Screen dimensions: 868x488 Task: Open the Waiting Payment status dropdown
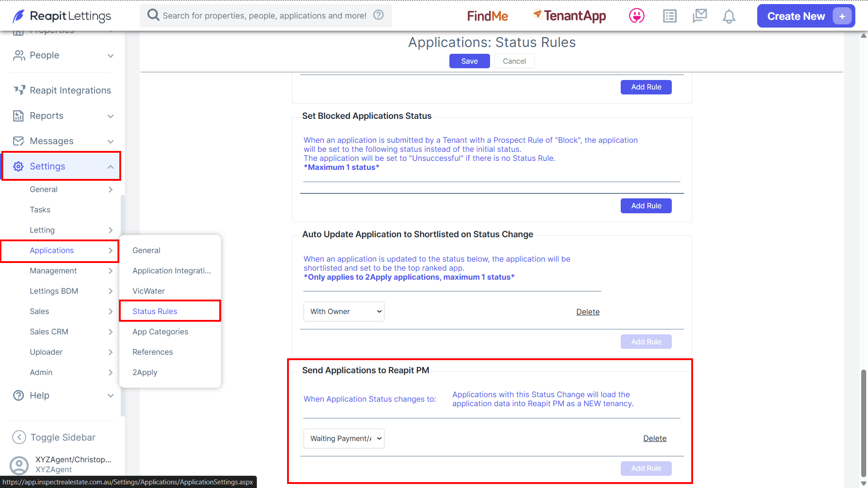(x=344, y=439)
